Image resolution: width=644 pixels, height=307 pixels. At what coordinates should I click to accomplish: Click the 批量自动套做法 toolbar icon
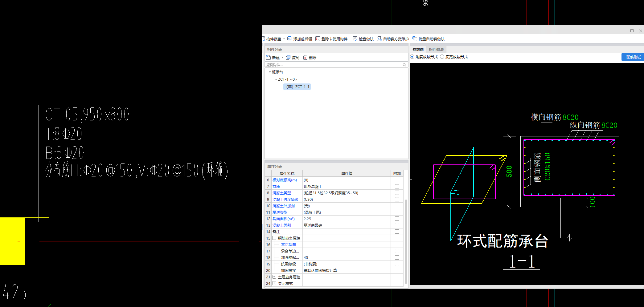tap(415, 39)
